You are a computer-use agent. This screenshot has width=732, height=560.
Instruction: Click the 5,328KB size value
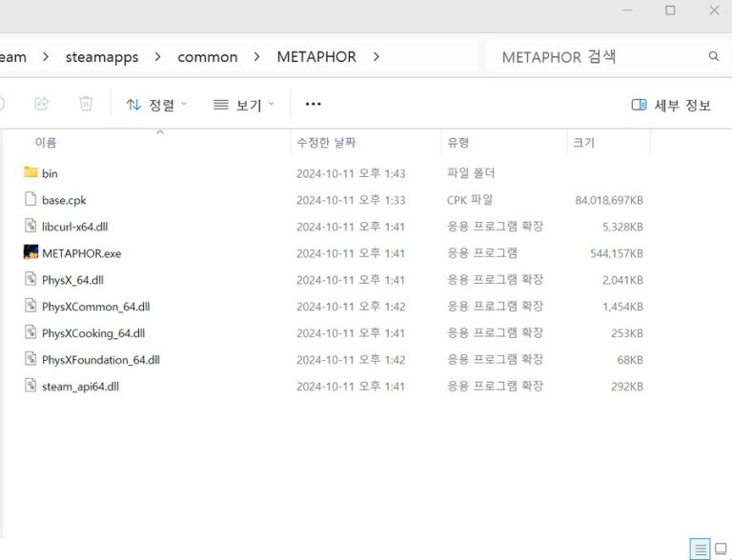[622, 227]
